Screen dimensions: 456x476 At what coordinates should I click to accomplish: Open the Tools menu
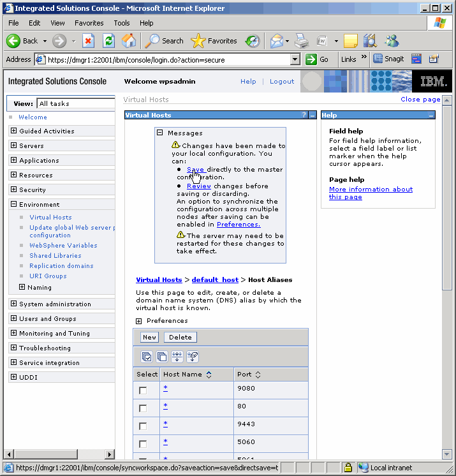coord(121,23)
